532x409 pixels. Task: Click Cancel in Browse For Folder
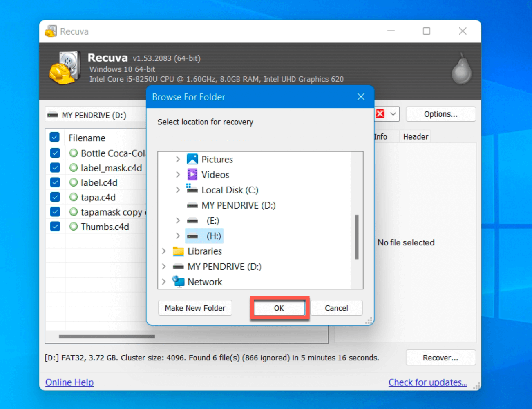(x=336, y=308)
